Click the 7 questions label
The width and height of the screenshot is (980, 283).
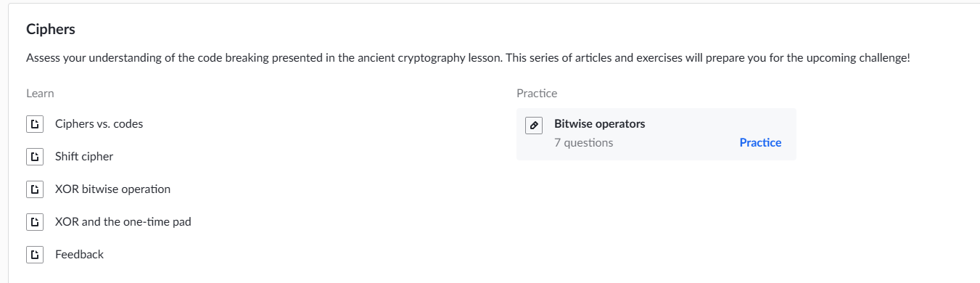[x=583, y=143]
